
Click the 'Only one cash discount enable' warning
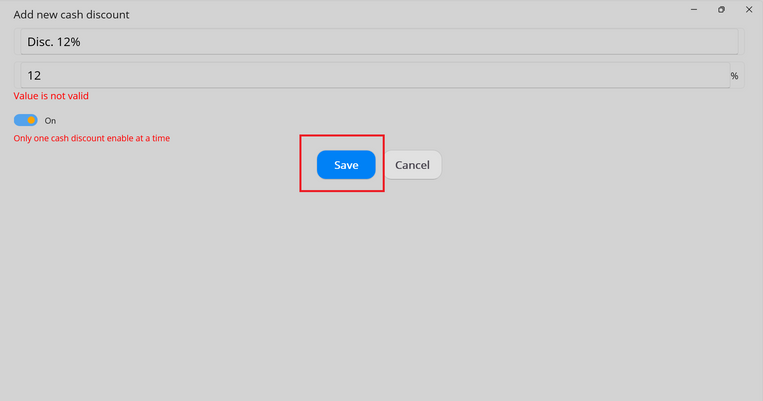point(91,138)
